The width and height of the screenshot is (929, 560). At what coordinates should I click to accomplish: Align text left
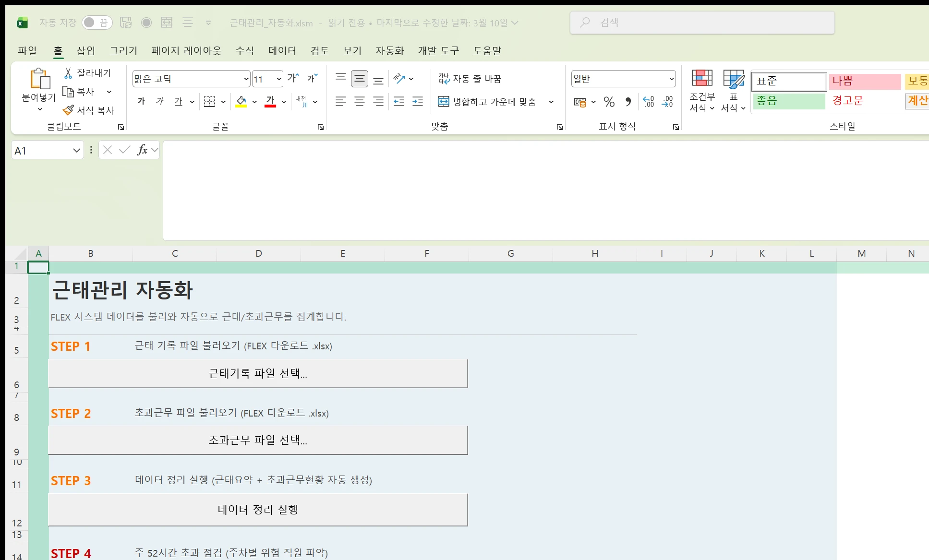coord(341,102)
